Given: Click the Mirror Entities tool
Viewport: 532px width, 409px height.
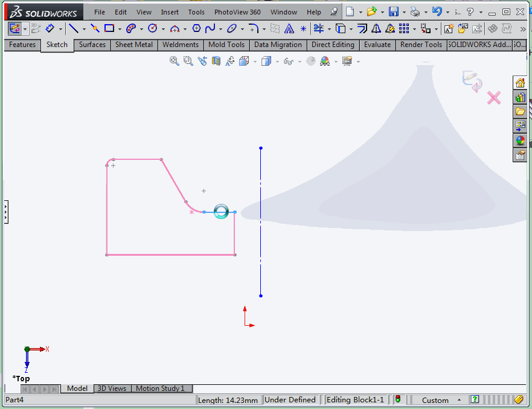Looking at the screenshot, I should click(376, 28).
